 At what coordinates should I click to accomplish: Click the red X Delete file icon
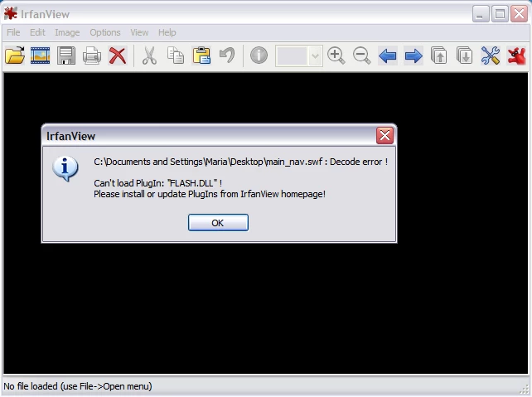[x=118, y=56]
